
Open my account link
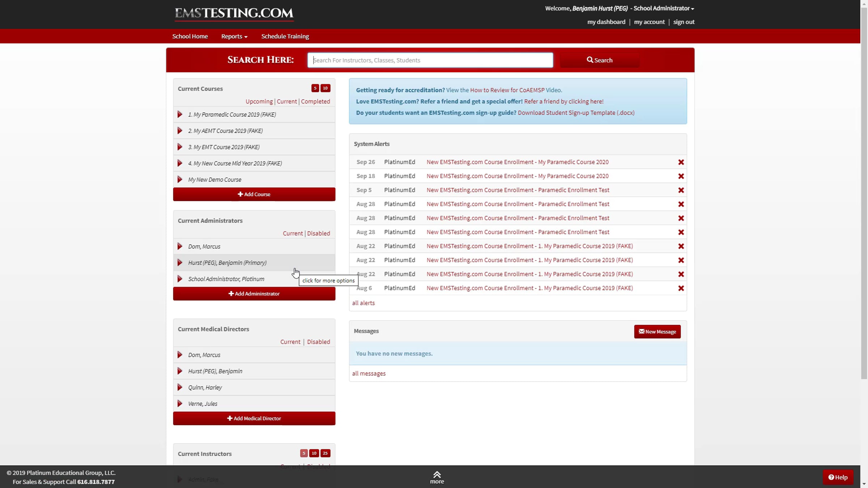649,22
